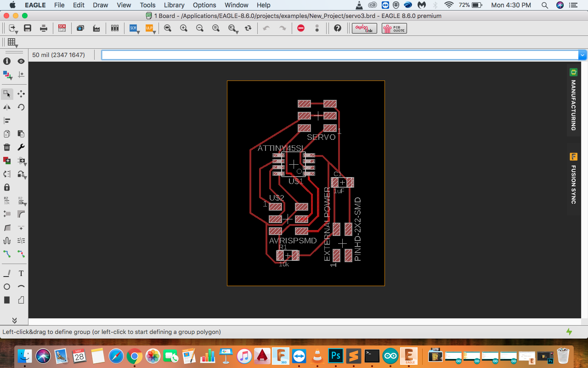The image size is (588, 368).
Task: Zoom in with plus magnifier
Action: [x=184, y=28]
